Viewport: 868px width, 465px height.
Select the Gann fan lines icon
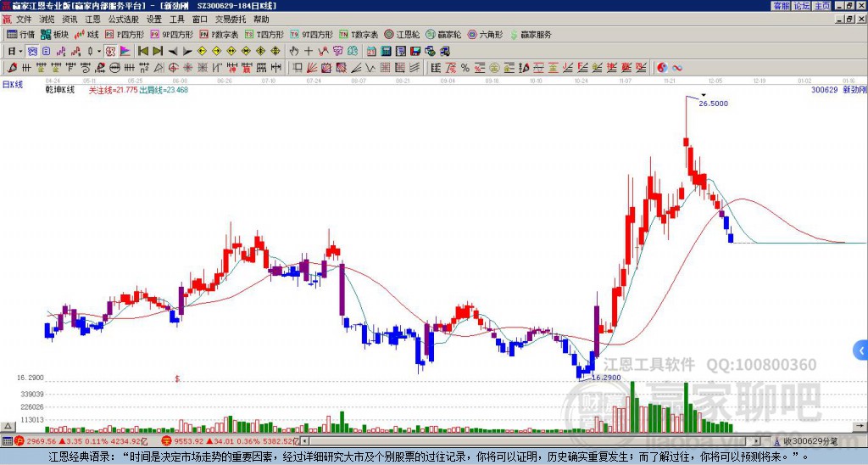(x=312, y=68)
